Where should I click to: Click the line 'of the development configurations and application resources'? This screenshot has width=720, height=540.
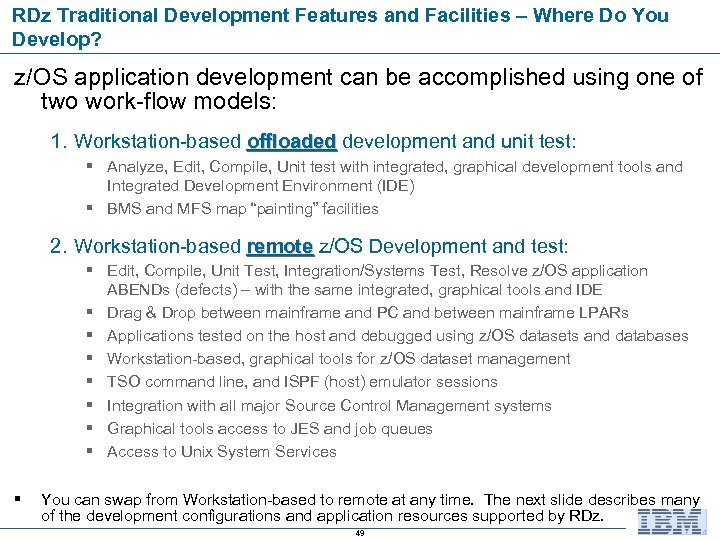coord(322,516)
